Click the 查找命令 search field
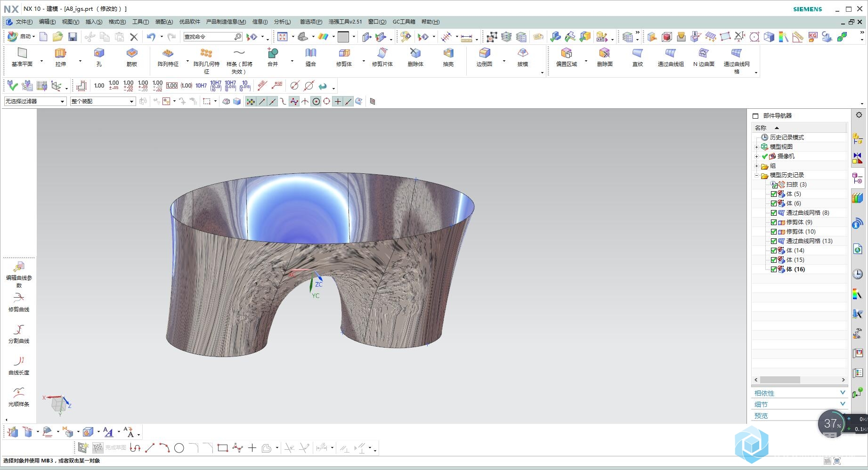Image resolution: width=868 pixels, height=470 pixels. (212, 37)
